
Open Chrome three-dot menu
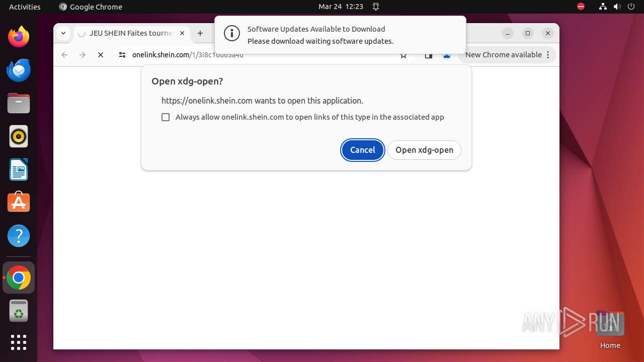click(548, 55)
